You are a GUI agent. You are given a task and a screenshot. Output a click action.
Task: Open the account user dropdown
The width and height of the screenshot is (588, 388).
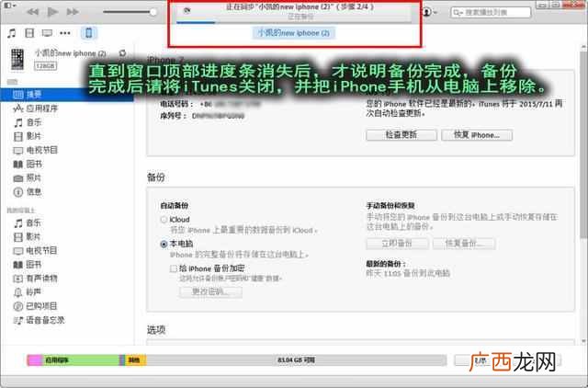pyautogui.click(x=430, y=12)
